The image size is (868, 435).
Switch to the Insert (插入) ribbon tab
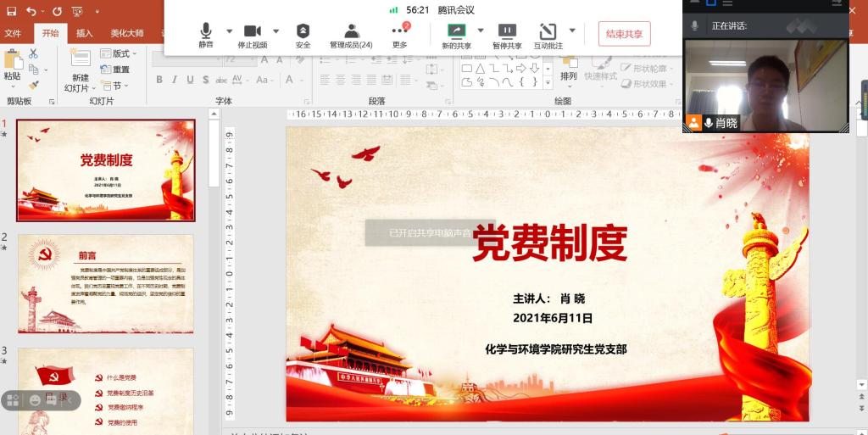[x=85, y=33]
